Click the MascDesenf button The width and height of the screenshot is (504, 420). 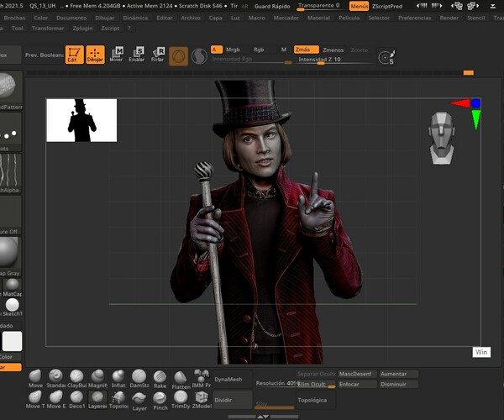pyautogui.click(x=356, y=374)
